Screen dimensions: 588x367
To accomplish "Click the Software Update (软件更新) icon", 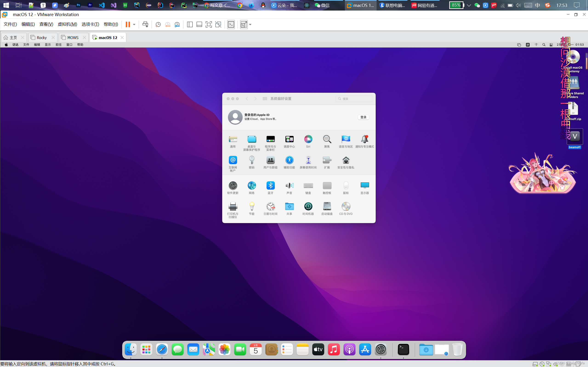I will (233, 186).
